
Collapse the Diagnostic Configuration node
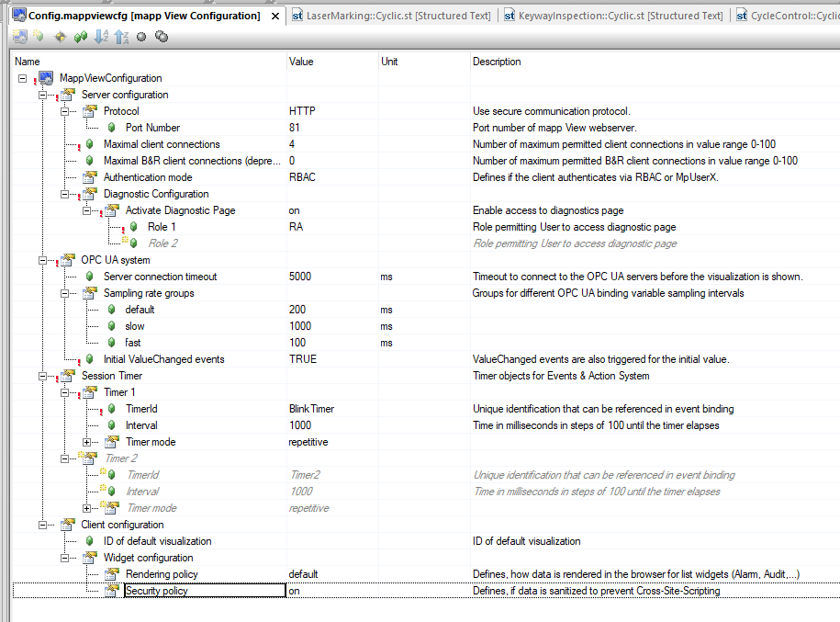pos(65,194)
